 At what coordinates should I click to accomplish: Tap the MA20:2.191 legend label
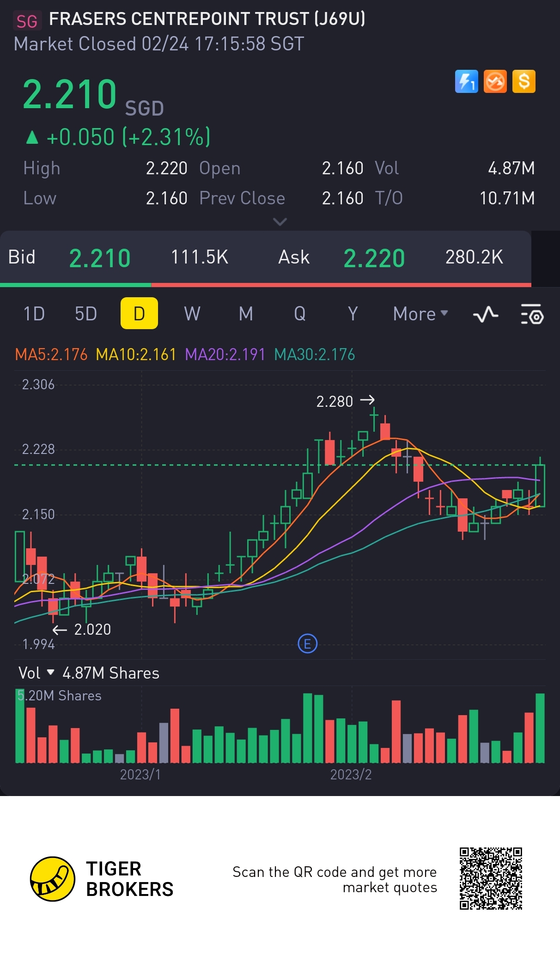[225, 355]
